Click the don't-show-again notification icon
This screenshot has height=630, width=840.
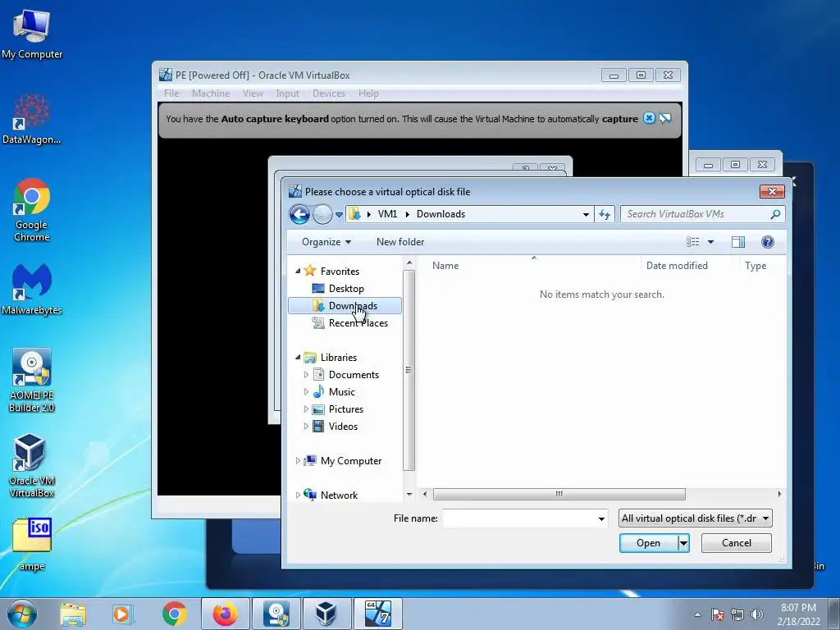pyautogui.click(x=664, y=118)
